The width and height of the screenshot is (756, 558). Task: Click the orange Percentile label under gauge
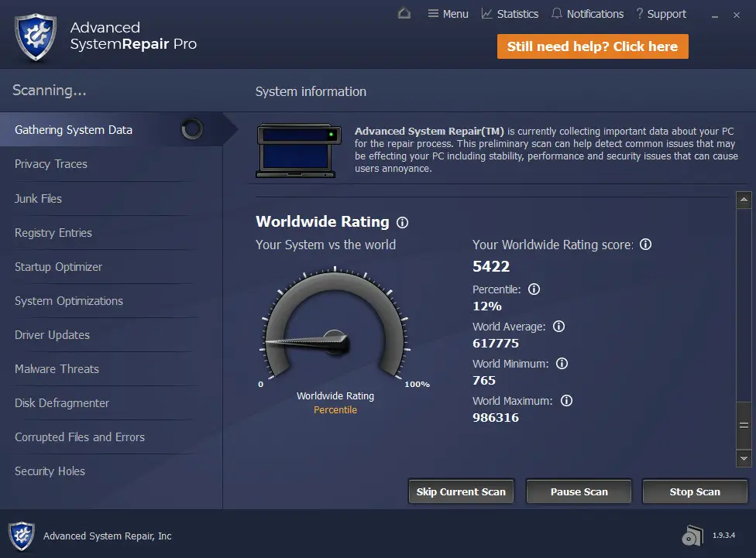[x=335, y=410]
